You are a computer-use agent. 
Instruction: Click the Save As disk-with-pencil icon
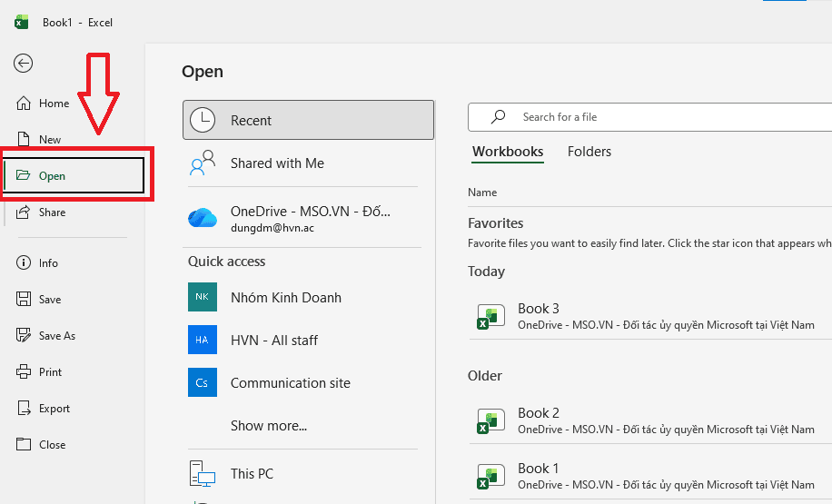(x=24, y=335)
